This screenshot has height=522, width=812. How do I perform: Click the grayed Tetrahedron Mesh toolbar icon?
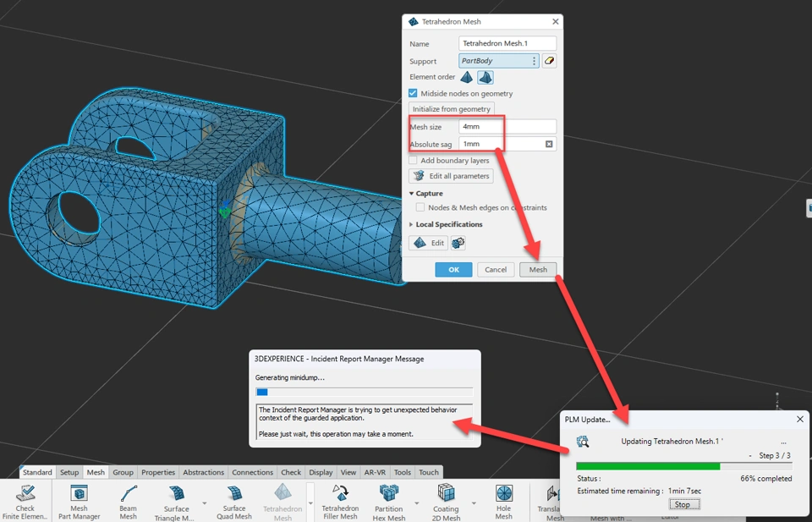(x=283, y=493)
